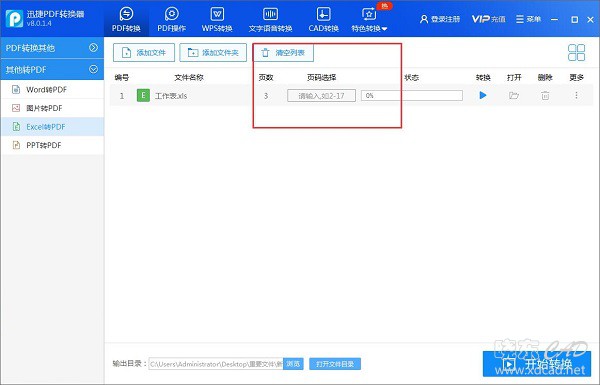Screen dimensions: 600x385
Task: Click 打开文件目录 button
Action: [x=335, y=364]
